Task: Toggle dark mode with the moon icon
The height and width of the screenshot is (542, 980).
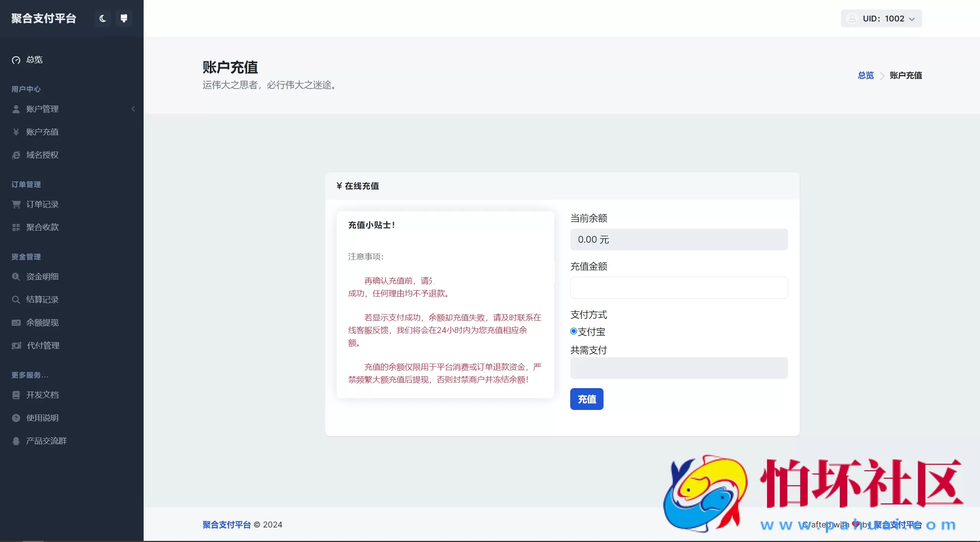Action: pyautogui.click(x=102, y=18)
